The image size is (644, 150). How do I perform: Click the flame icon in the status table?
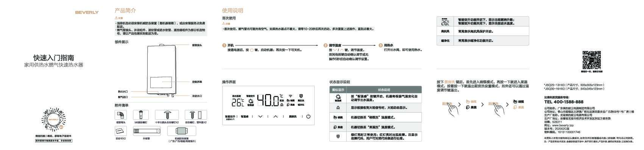338,108
